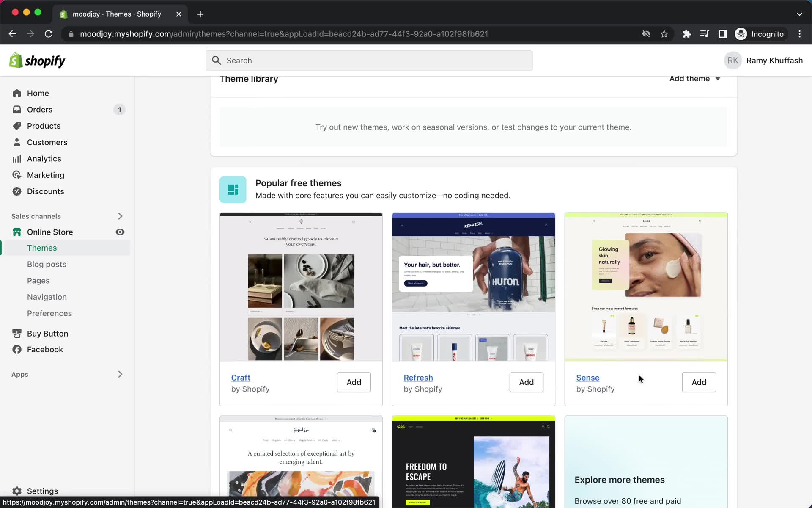Screen dimensions: 812x508
Task: Click the Analytics bar chart icon
Action: (17, 159)
